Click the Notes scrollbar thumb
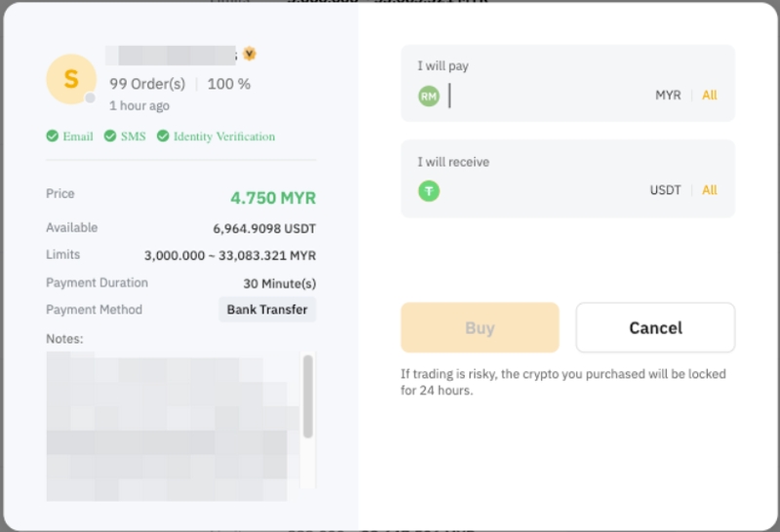The width and height of the screenshot is (780, 532). point(308,397)
